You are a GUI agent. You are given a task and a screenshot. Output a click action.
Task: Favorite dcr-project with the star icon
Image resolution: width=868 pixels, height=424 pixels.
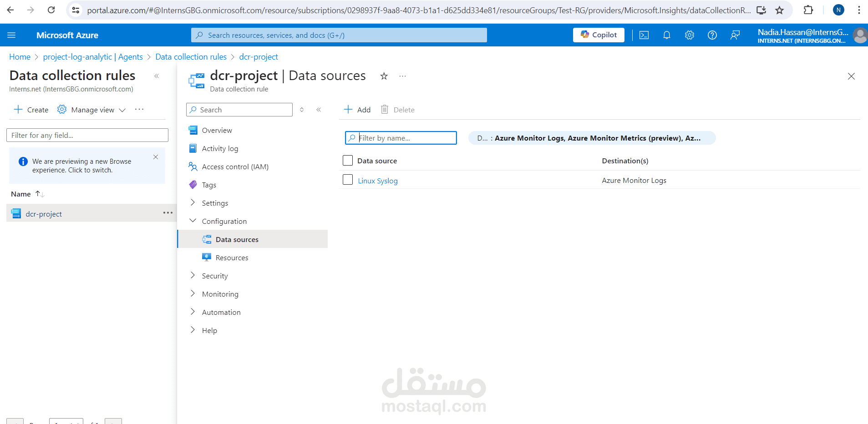(x=384, y=76)
